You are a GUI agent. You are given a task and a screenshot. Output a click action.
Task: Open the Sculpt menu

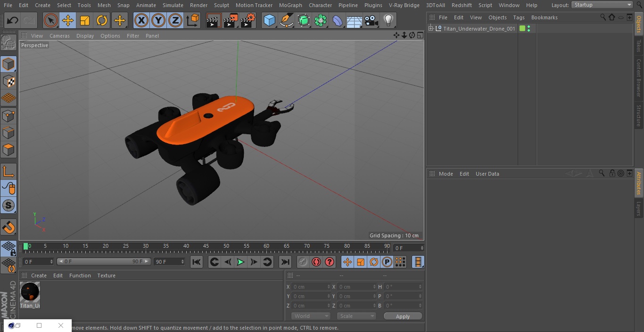point(221,5)
